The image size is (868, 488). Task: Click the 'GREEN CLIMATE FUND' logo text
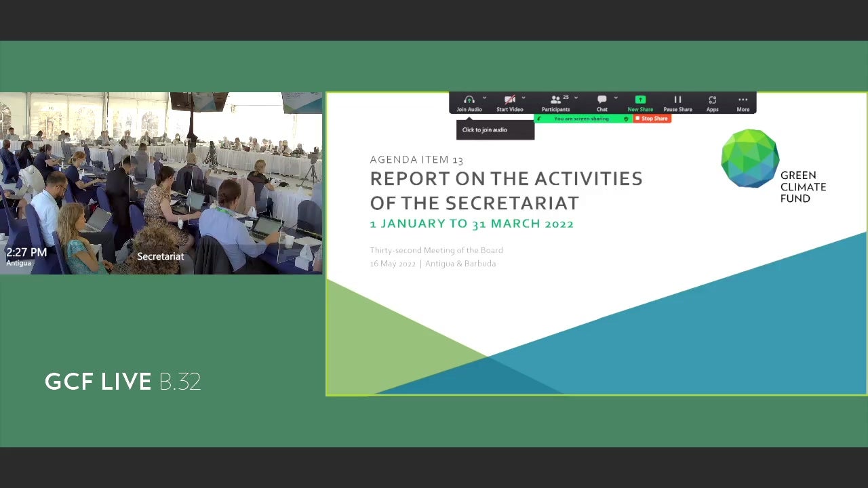click(x=803, y=187)
